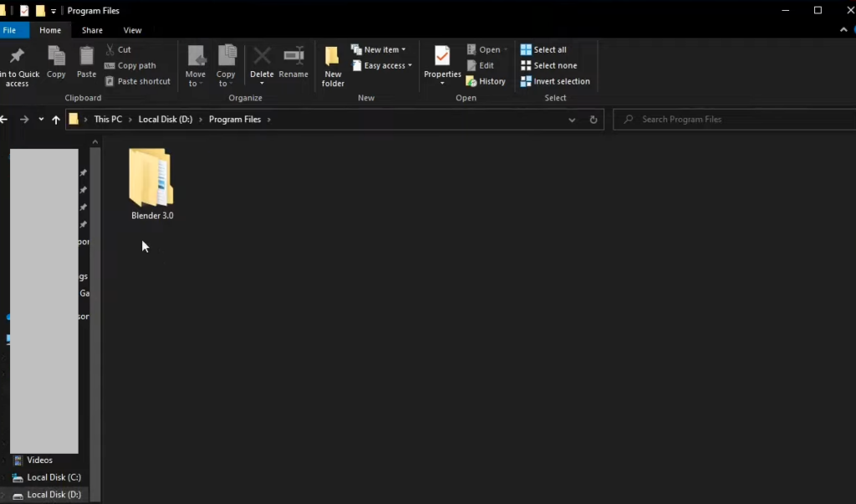
Task: Select Local Disk (C:) in navigation pane
Action: (54, 477)
